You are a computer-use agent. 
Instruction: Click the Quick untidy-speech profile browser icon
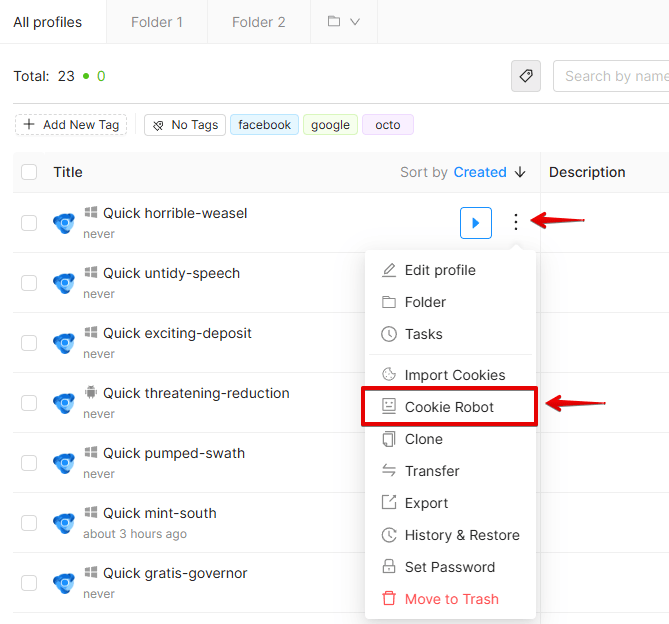point(64,283)
